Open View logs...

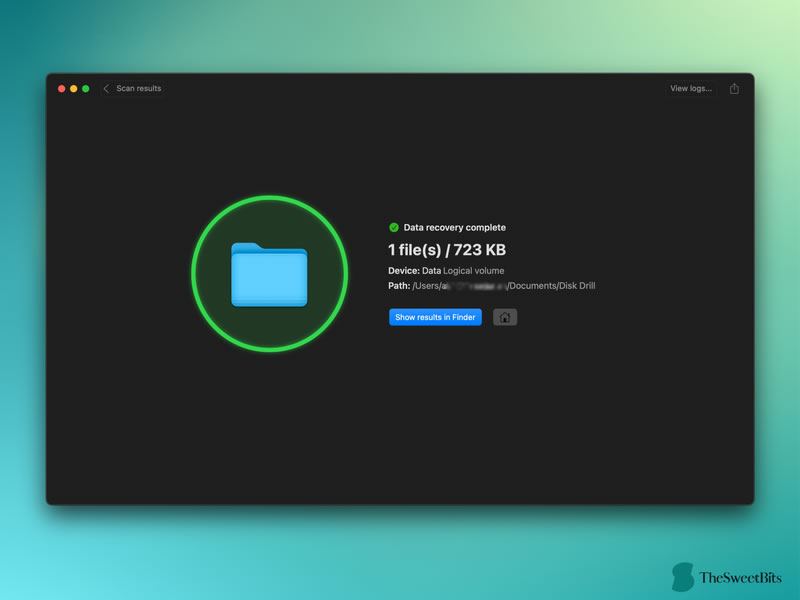691,88
